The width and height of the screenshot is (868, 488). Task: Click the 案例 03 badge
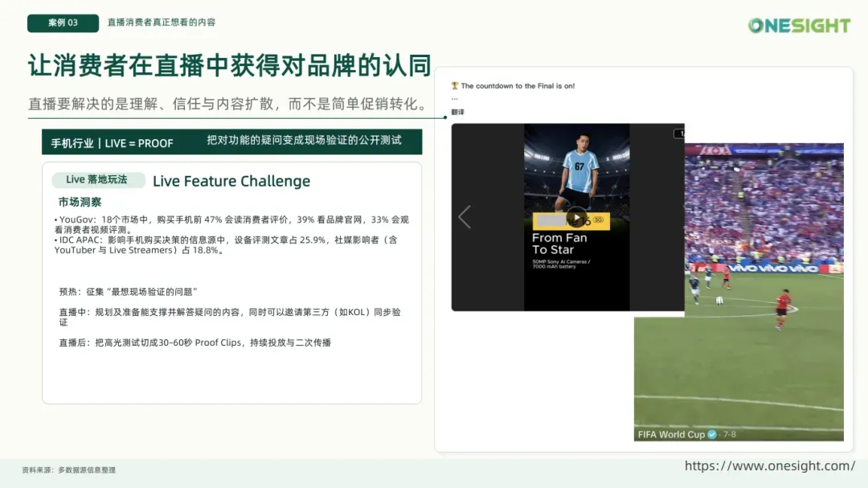63,23
